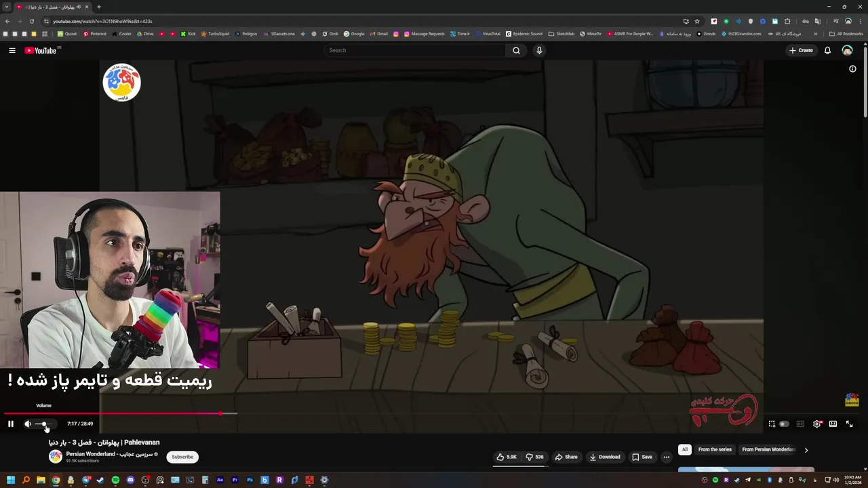This screenshot has height=488, width=868.
Task: Open the browser extensions puzzle icon
Action: coord(787,21)
